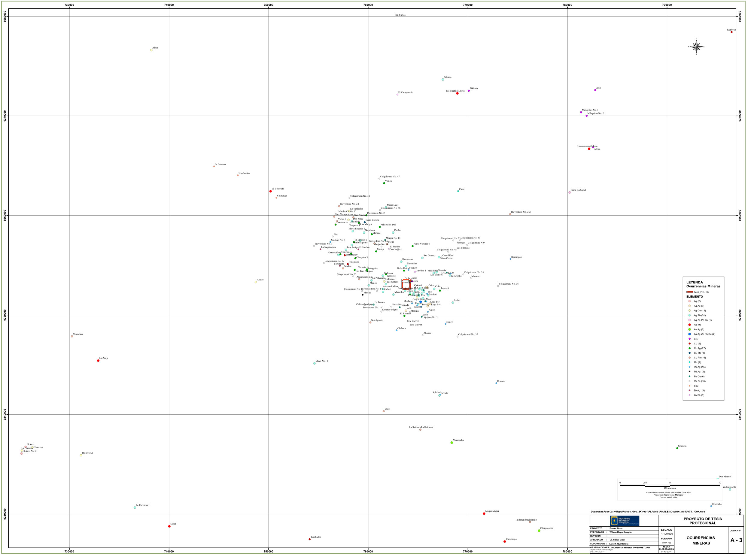Click the north arrow compass rose

pyautogui.click(x=696, y=47)
